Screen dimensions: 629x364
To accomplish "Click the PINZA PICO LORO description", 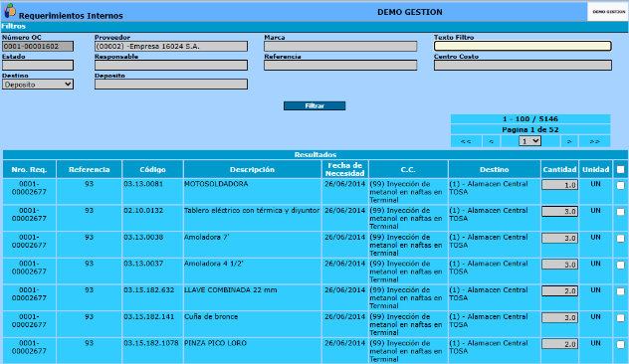I will pos(215,343).
